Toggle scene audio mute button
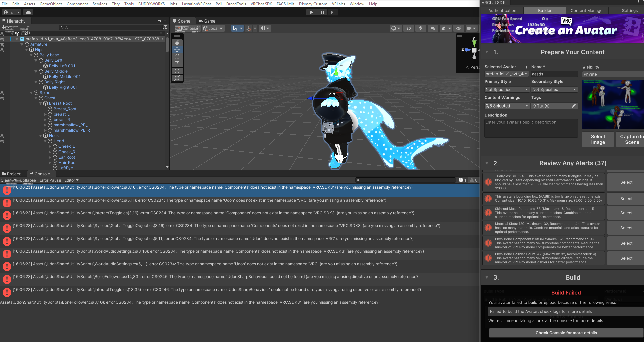 point(433,28)
